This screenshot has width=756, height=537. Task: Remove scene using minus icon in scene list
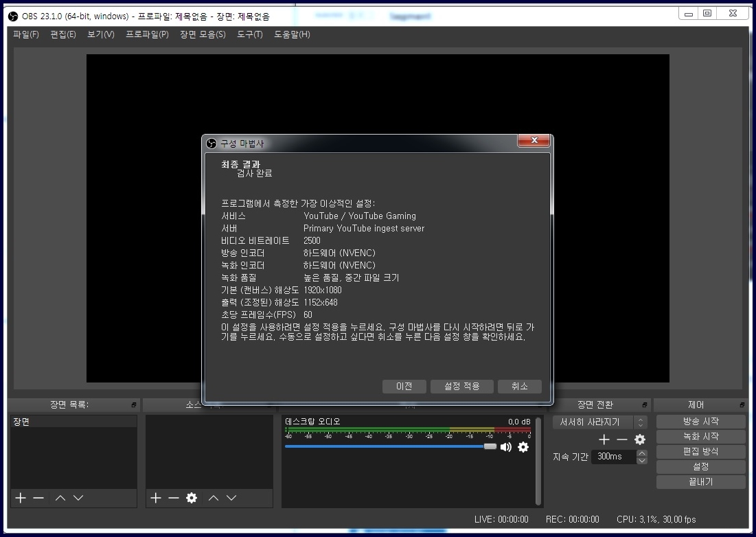38,498
